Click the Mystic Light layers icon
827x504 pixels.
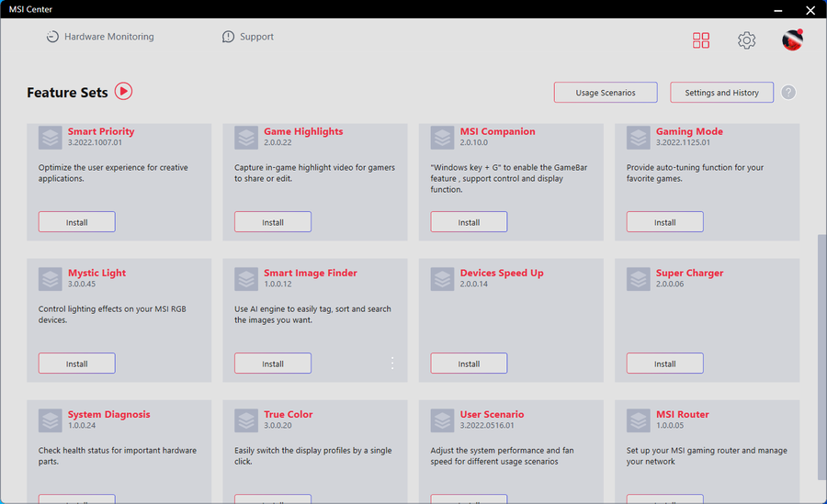51,279
